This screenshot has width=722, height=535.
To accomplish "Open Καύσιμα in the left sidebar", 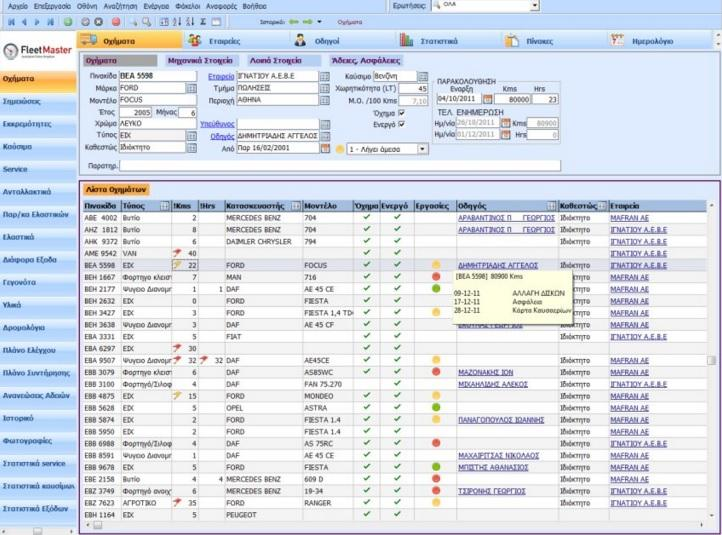I will (38, 147).
